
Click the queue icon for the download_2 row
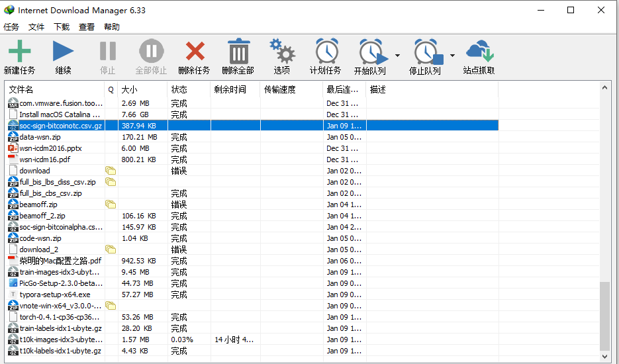111,250
